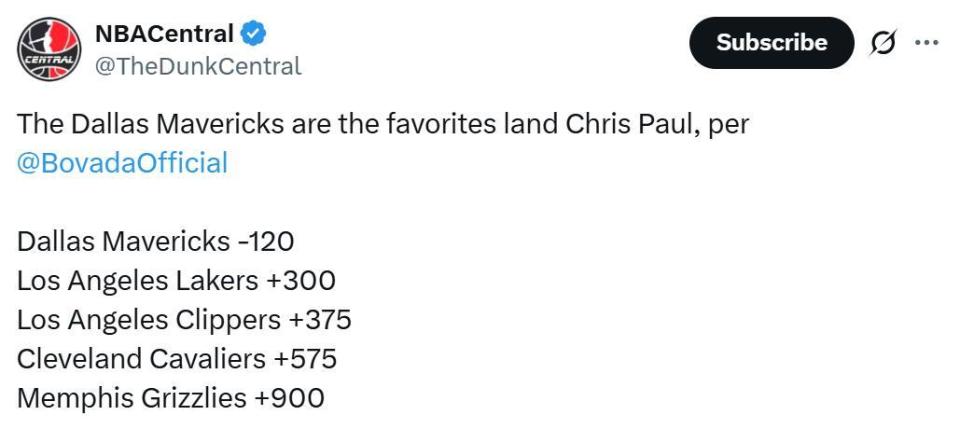The width and height of the screenshot is (960, 429).
Task: Click the +900 odds value
Action: click(x=289, y=397)
